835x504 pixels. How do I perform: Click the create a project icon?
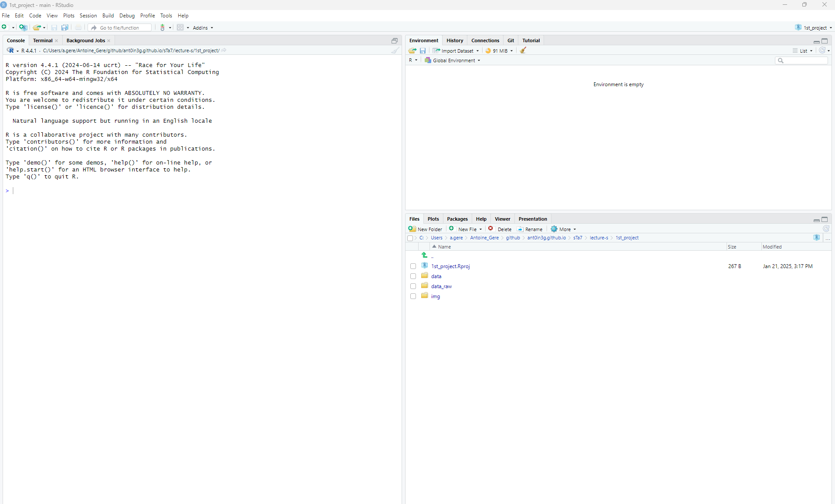[23, 27]
